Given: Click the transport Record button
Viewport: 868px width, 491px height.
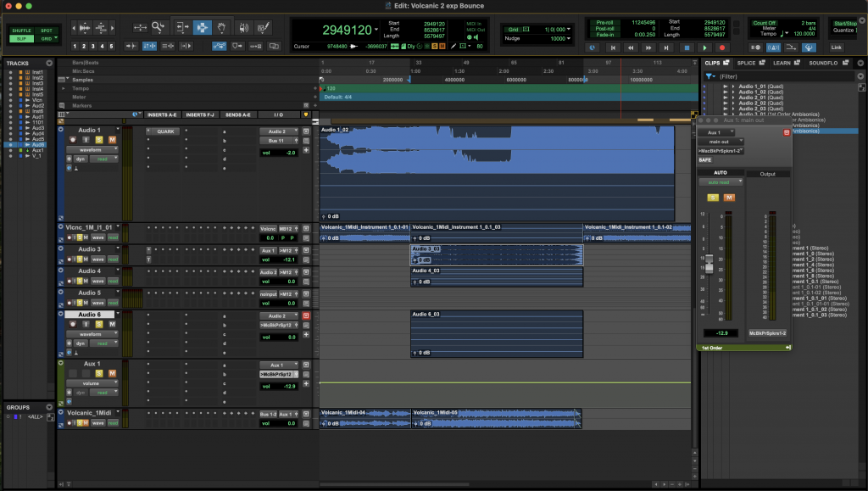Looking at the screenshot, I should (x=722, y=47).
